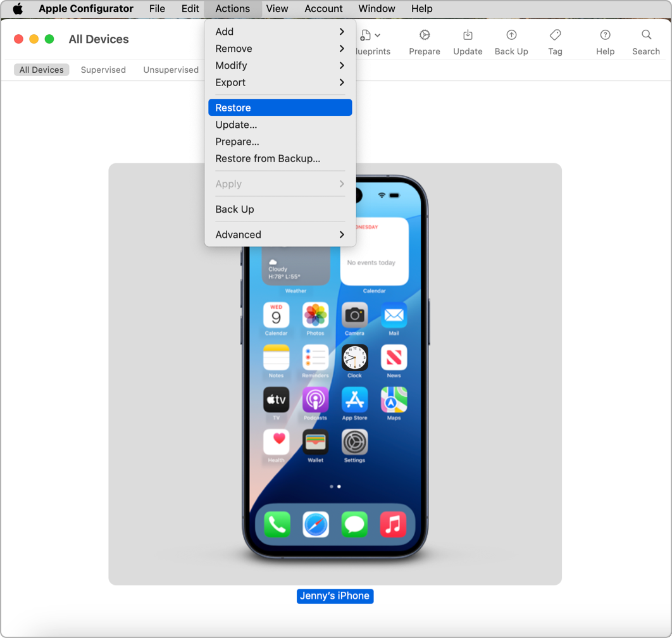Screen dimensions: 672x638
Task: Click the Tag toolbar icon
Action: click(555, 35)
